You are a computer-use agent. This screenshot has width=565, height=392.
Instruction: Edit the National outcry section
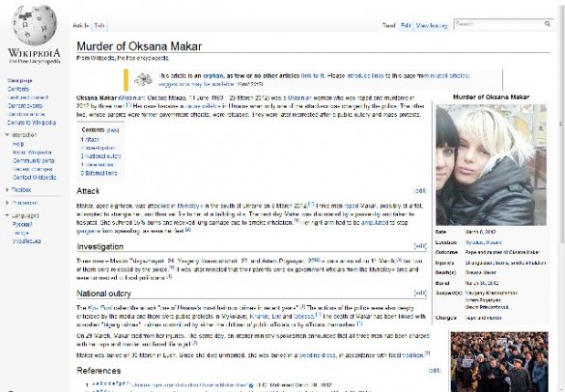(x=420, y=293)
